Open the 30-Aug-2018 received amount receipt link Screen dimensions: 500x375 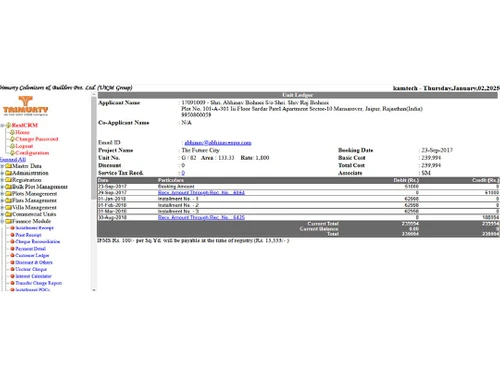[x=201, y=217]
